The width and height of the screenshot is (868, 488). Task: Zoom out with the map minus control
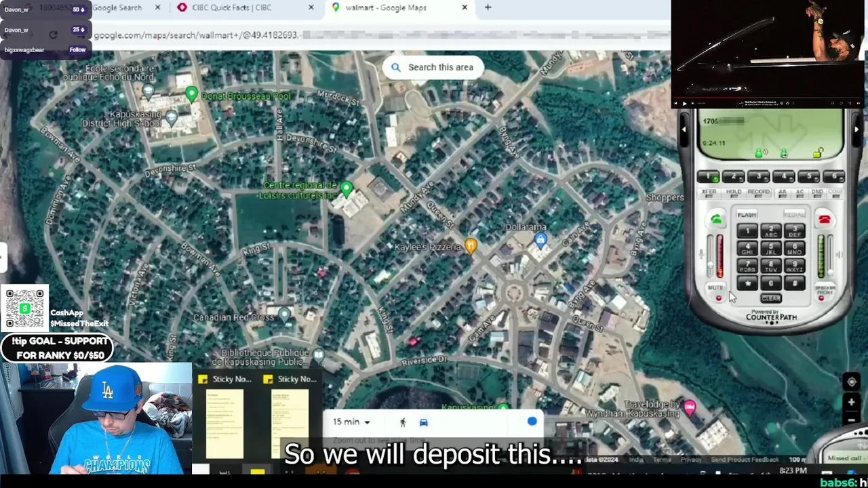click(x=852, y=419)
